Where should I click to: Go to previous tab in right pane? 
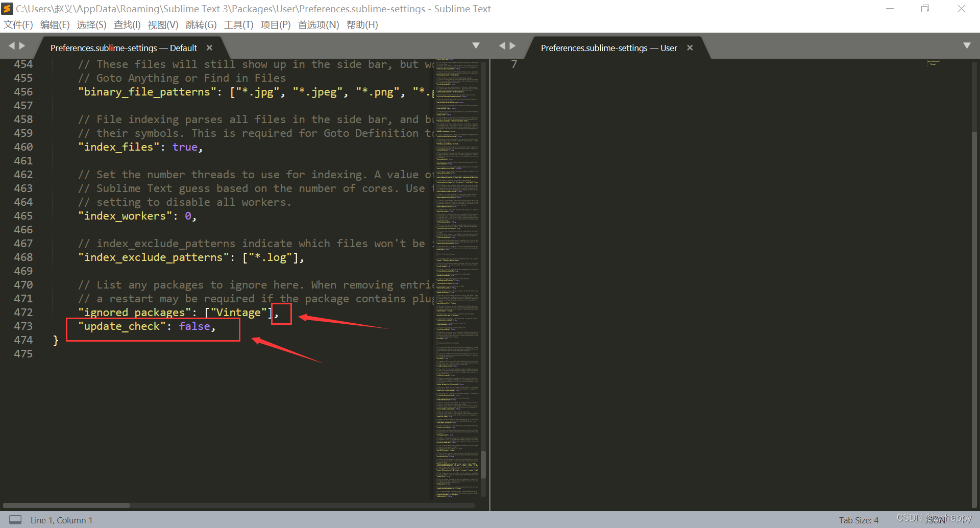pos(502,46)
